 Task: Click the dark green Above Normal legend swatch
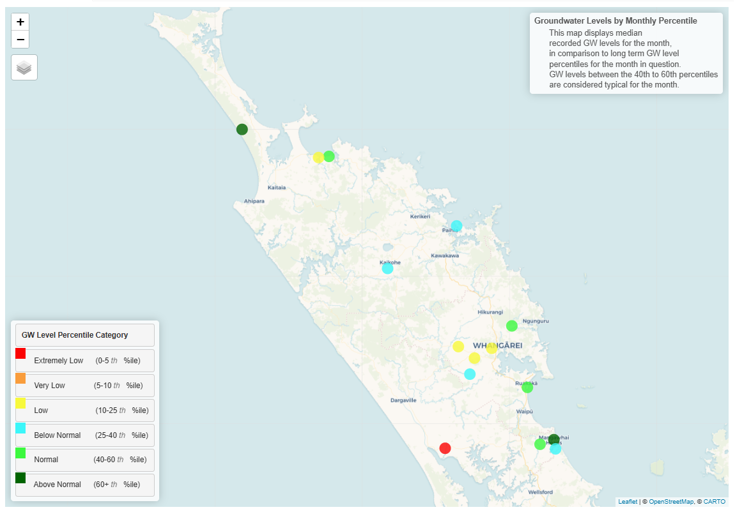pyautogui.click(x=20, y=478)
